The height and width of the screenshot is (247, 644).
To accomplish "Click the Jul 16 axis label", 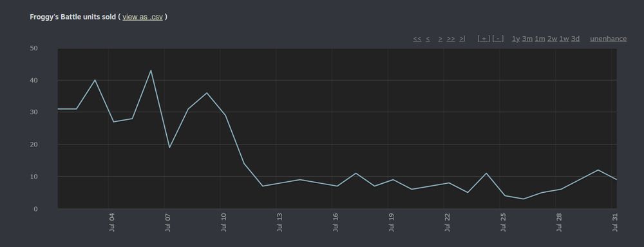I will [x=336, y=222].
